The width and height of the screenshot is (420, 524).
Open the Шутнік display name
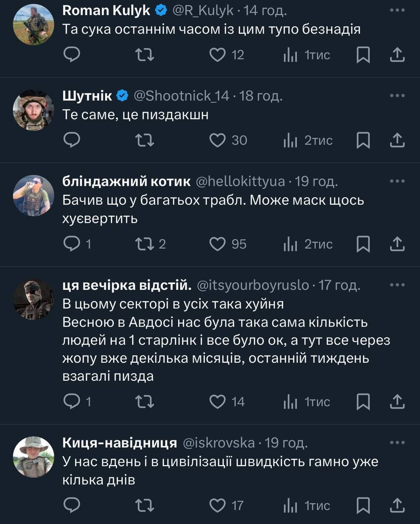pyautogui.click(x=87, y=96)
